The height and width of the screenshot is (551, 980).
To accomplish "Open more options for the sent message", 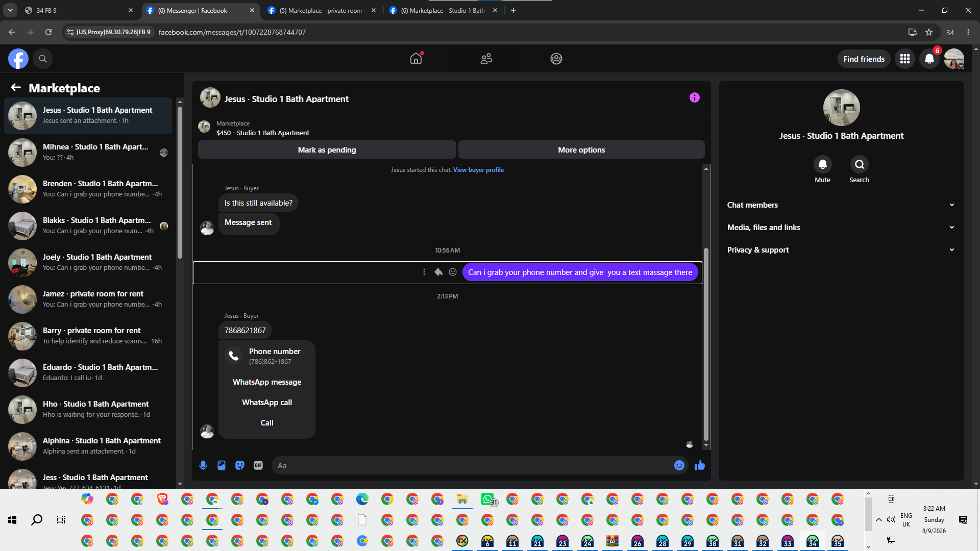I will coord(424,272).
